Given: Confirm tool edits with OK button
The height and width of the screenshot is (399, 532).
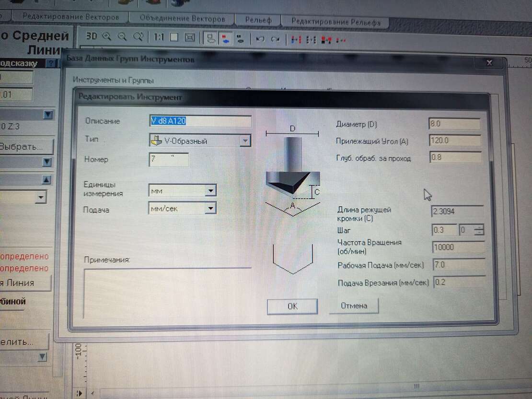Looking at the screenshot, I should [x=292, y=306].
